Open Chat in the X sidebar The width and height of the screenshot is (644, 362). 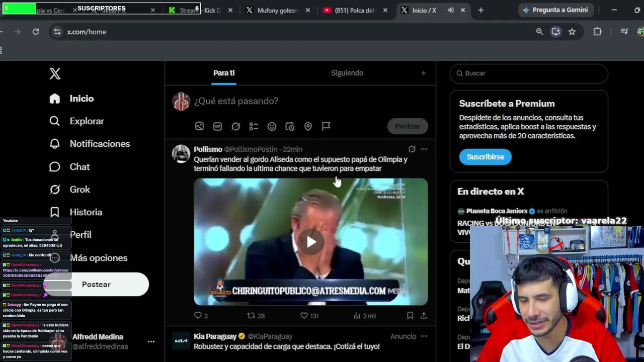[x=69, y=167]
